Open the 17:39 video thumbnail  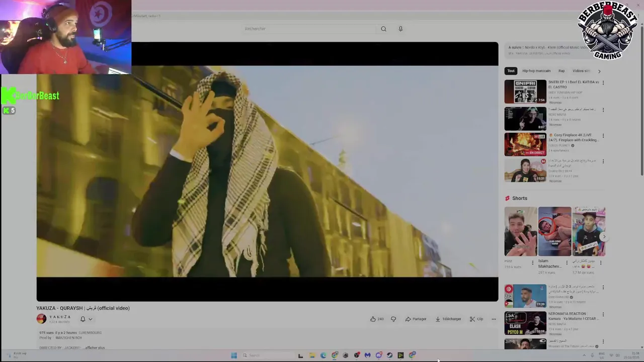pos(525,296)
